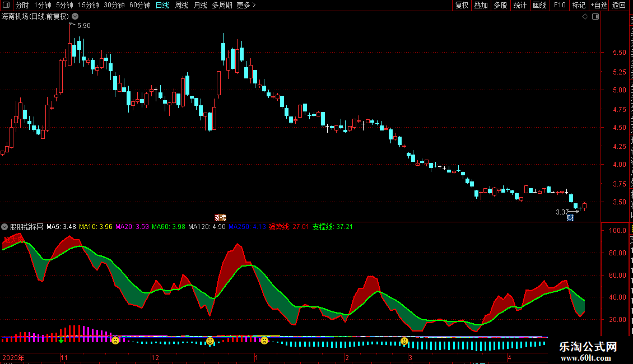The image size is (633, 364).
Task: Click the second sad-face signal icon near month 12
Action: [210, 342]
